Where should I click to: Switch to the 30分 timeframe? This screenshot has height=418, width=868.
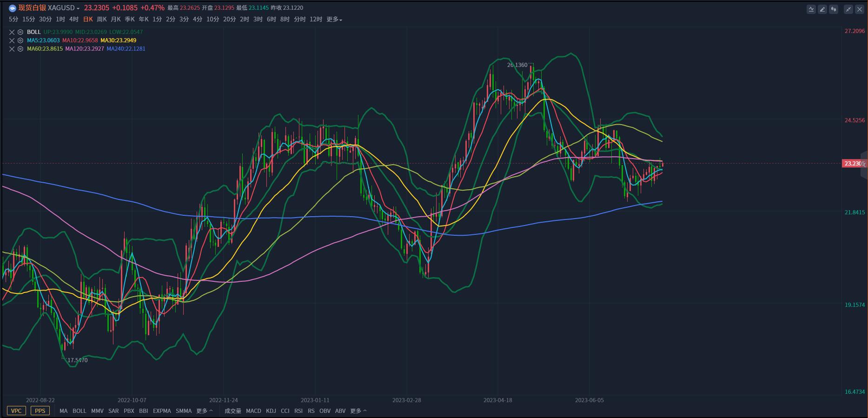click(46, 20)
